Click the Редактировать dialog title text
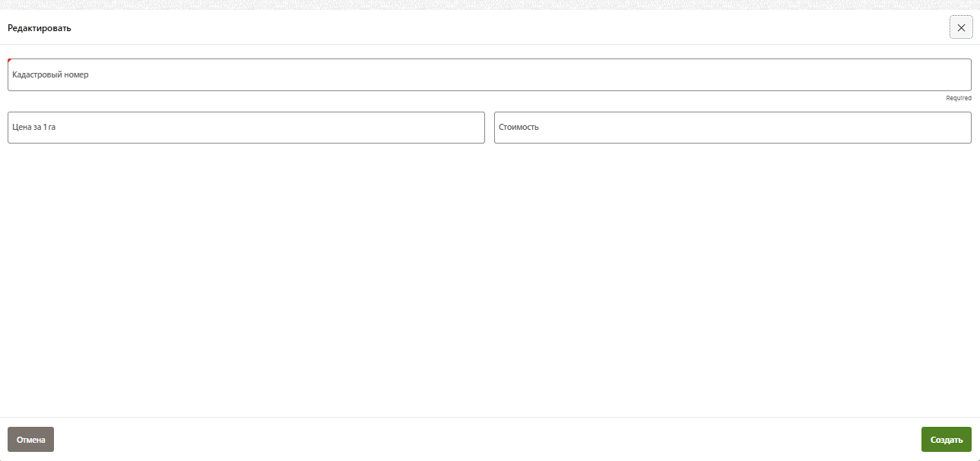This screenshot has width=980, height=461. click(40, 28)
